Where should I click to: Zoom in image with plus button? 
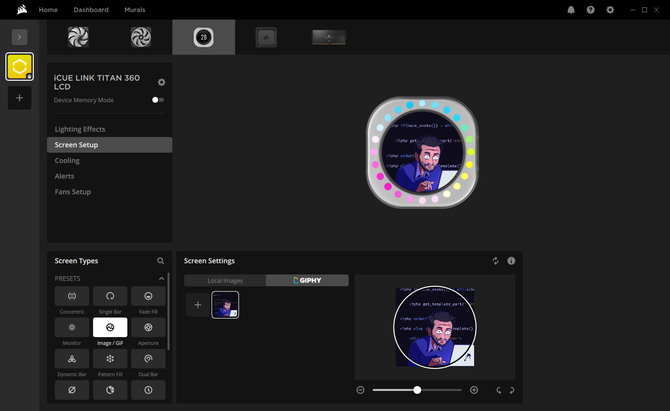tap(474, 390)
